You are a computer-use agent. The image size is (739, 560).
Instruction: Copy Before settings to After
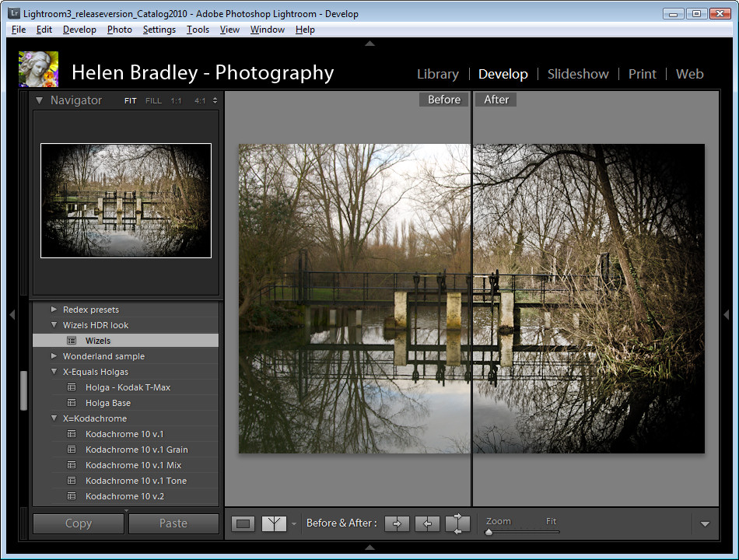(397, 523)
